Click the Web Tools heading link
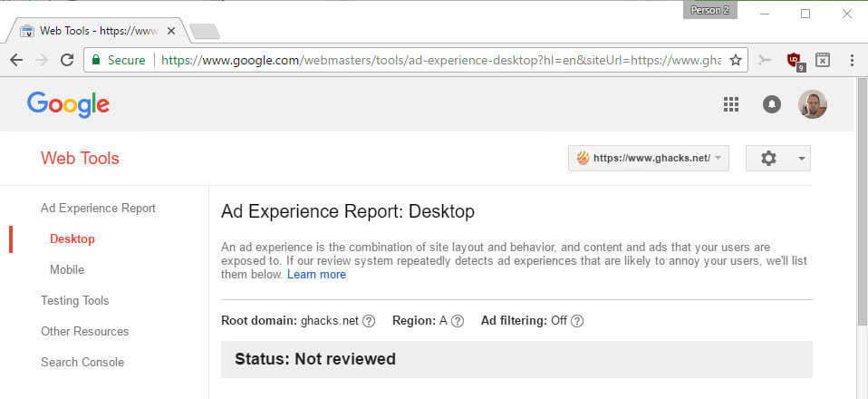This screenshot has width=868, height=399. tap(80, 159)
